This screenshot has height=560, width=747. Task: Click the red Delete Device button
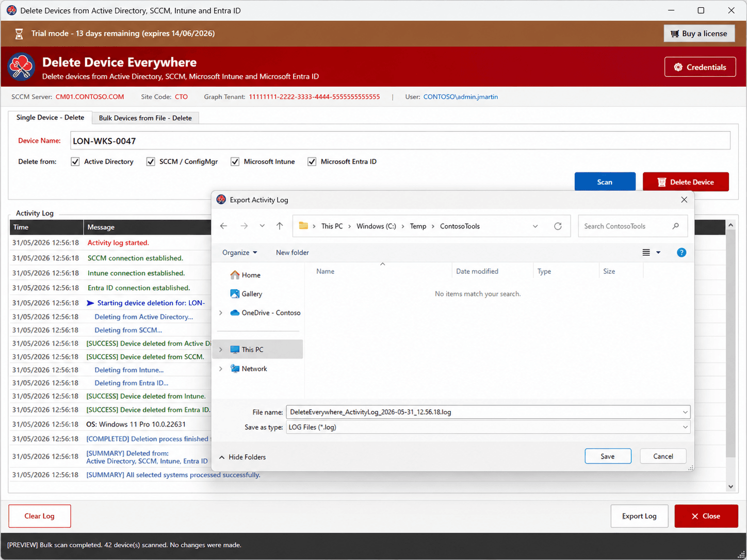686,182
